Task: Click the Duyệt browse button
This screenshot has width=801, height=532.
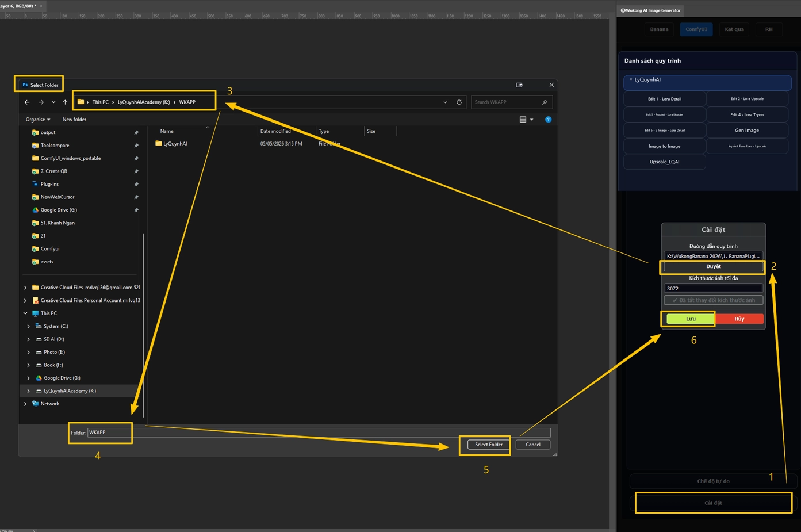Action: point(714,266)
